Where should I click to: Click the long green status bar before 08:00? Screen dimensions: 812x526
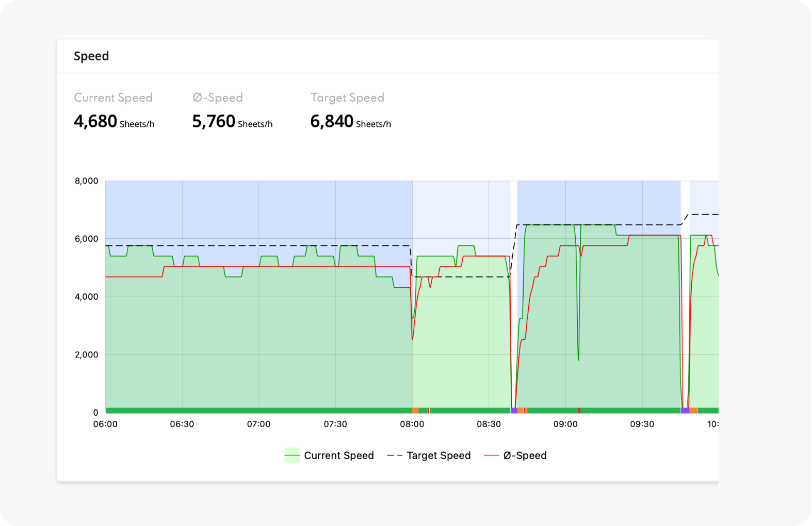258,410
